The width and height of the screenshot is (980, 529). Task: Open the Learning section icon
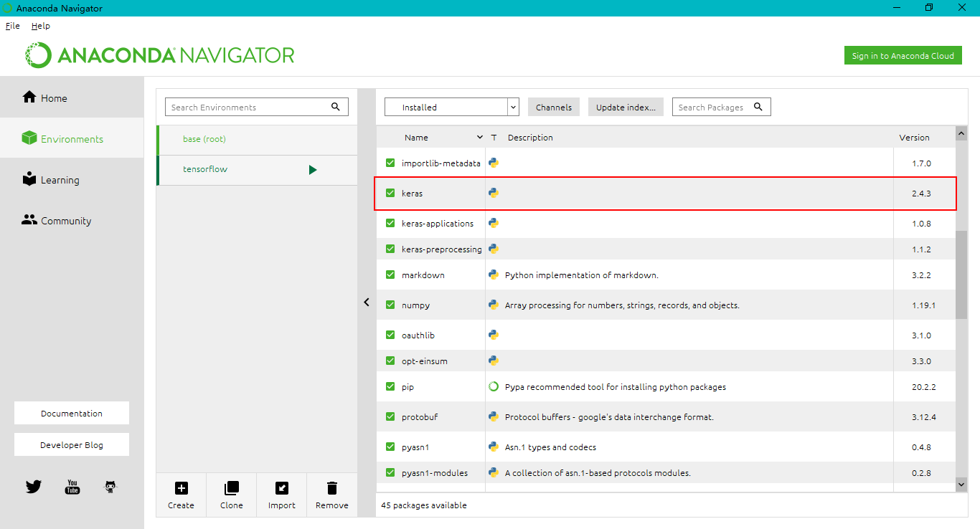29,179
